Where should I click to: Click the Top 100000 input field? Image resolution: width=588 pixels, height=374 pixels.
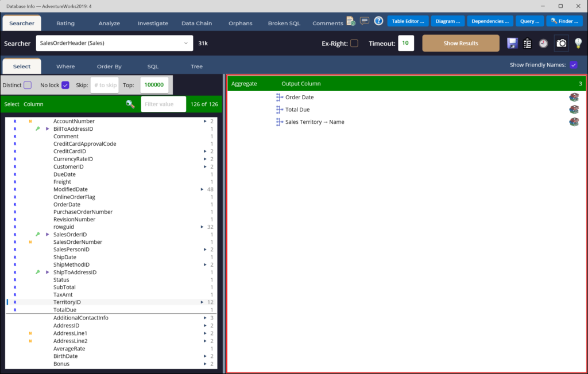[x=154, y=85]
